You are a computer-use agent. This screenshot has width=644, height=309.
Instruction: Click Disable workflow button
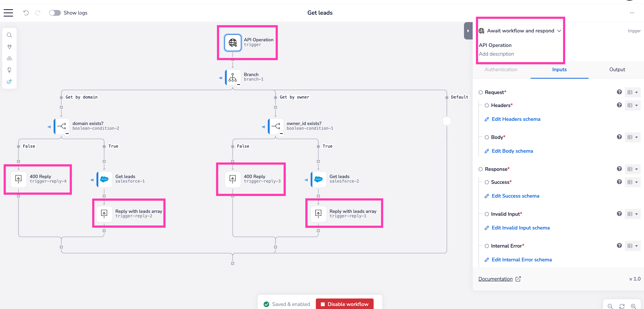click(344, 304)
